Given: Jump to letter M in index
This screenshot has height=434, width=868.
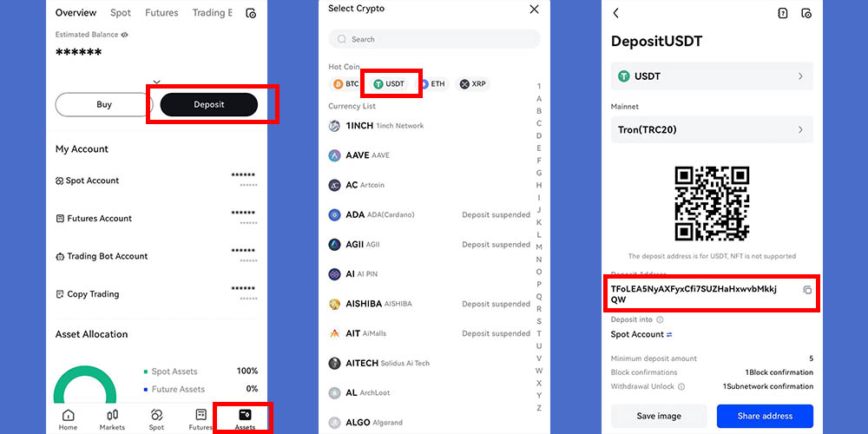Looking at the screenshot, I should 539,247.
